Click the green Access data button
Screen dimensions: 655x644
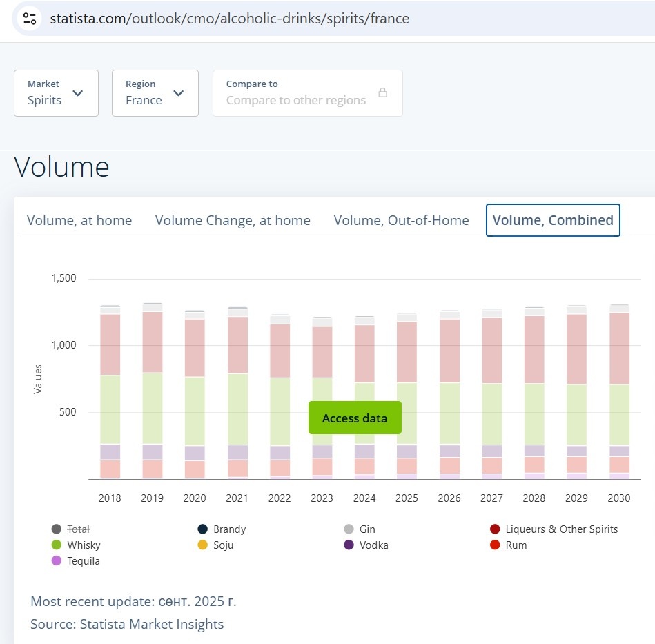coord(355,418)
